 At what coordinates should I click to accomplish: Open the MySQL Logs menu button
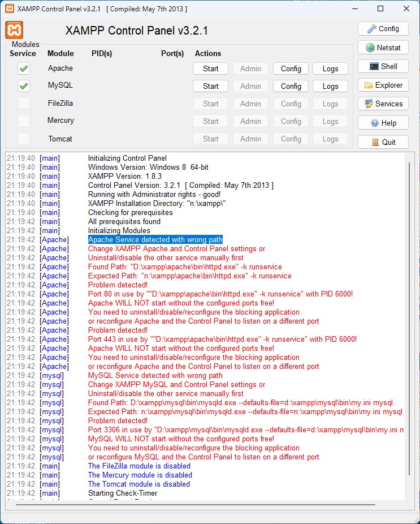(330, 86)
